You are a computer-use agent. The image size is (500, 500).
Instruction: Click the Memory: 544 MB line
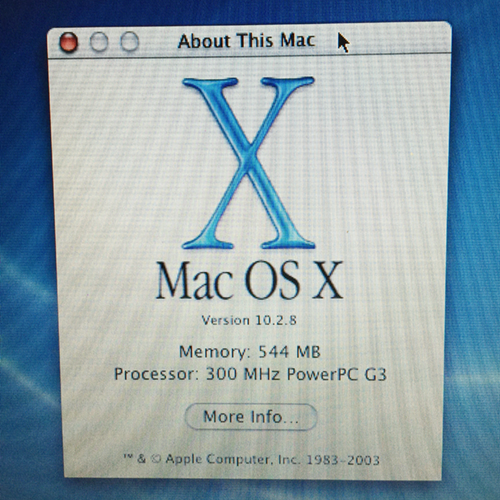pos(250,352)
